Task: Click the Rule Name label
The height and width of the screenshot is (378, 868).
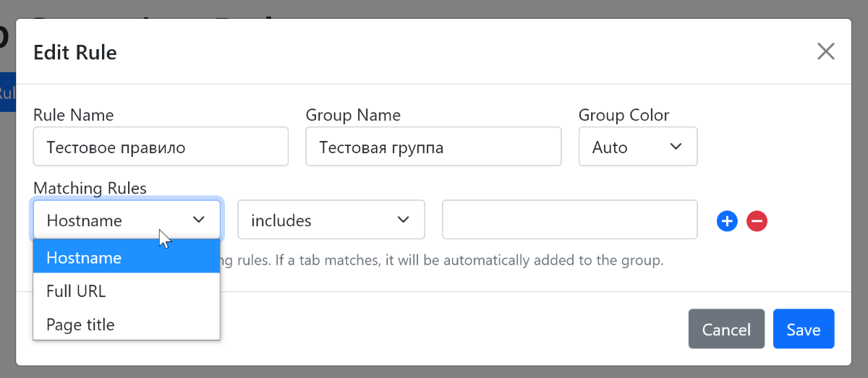Action: (x=73, y=115)
